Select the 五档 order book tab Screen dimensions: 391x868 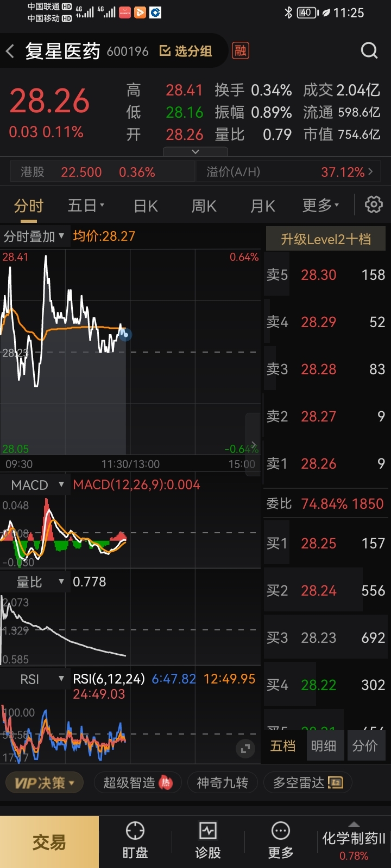tap(283, 746)
